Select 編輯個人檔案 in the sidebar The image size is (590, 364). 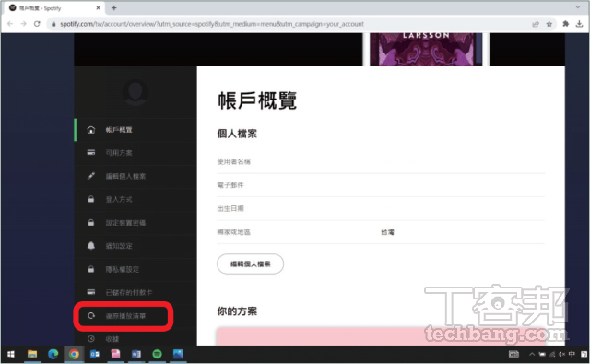pos(136,176)
